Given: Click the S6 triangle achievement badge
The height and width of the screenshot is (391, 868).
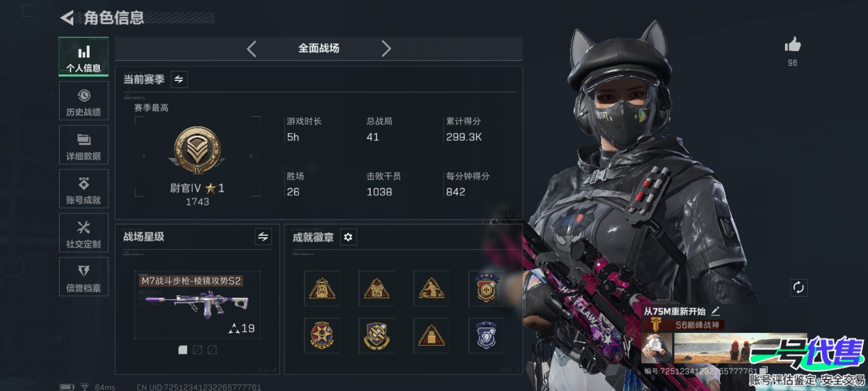Looking at the screenshot, I should [376, 289].
